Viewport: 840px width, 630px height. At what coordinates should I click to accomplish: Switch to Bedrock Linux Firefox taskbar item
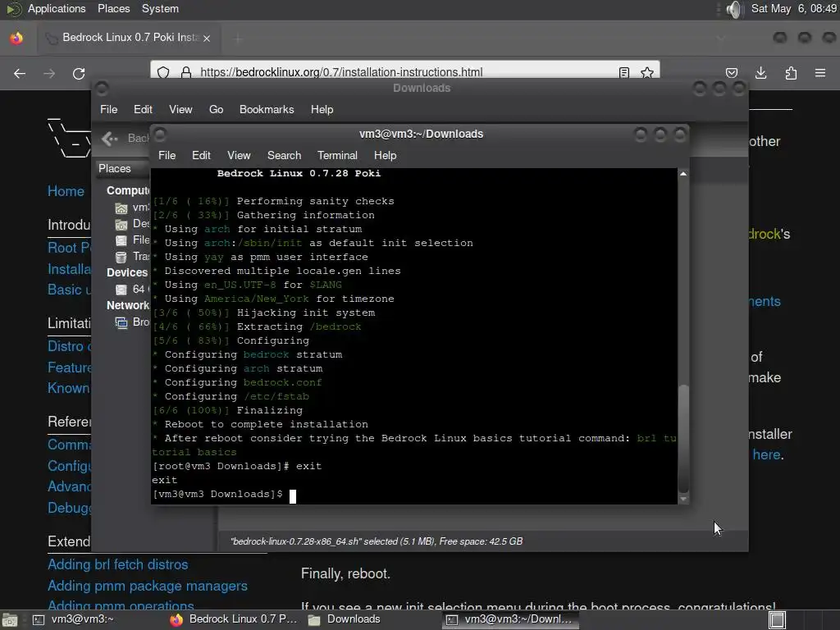coord(233,619)
